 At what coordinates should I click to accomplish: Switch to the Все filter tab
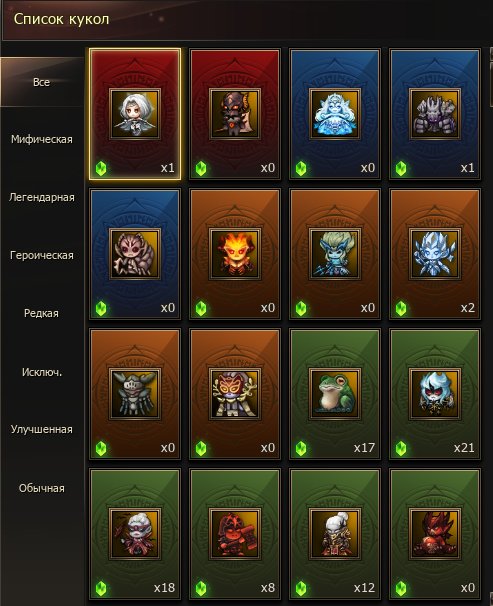pyautogui.click(x=41, y=82)
